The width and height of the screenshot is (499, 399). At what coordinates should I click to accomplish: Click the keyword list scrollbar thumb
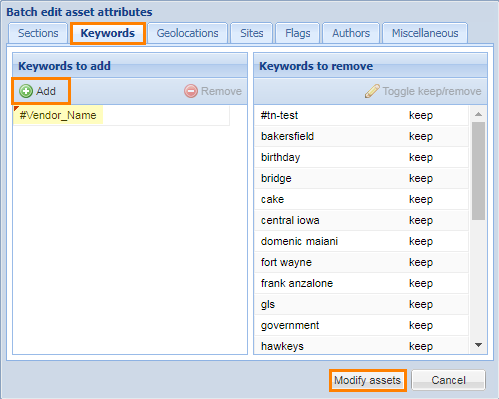[x=478, y=171]
